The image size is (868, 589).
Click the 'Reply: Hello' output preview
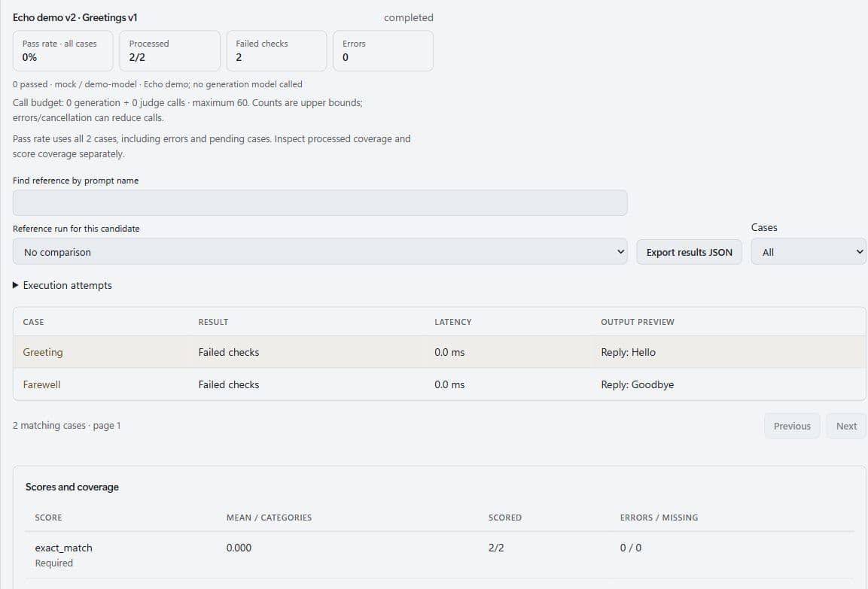click(628, 352)
